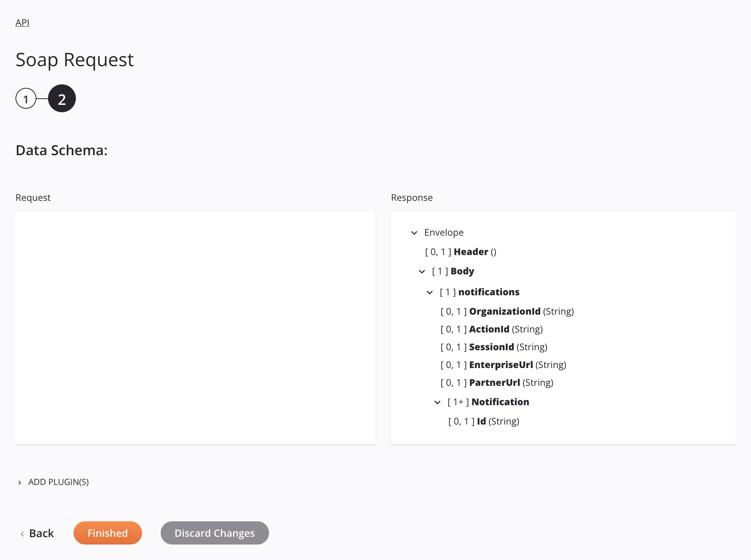Select the Request tab label
The width and height of the screenshot is (751, 560).
[x=33, y=197]
